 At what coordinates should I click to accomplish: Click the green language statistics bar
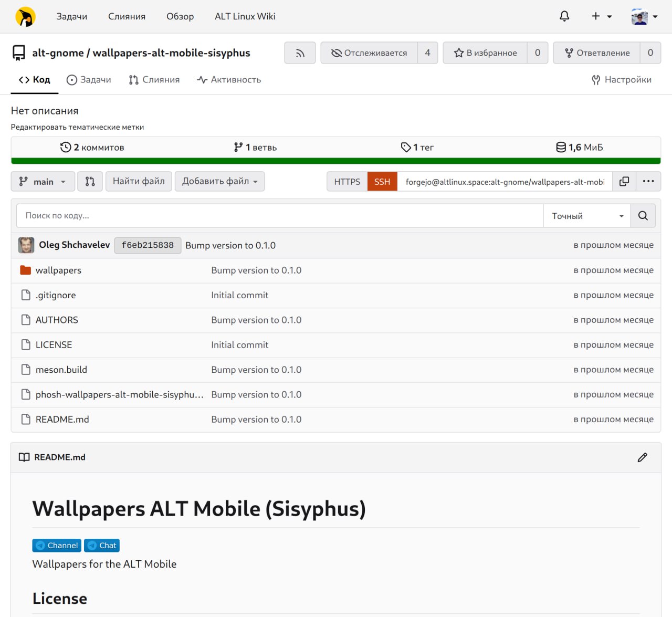pos(336,161)
